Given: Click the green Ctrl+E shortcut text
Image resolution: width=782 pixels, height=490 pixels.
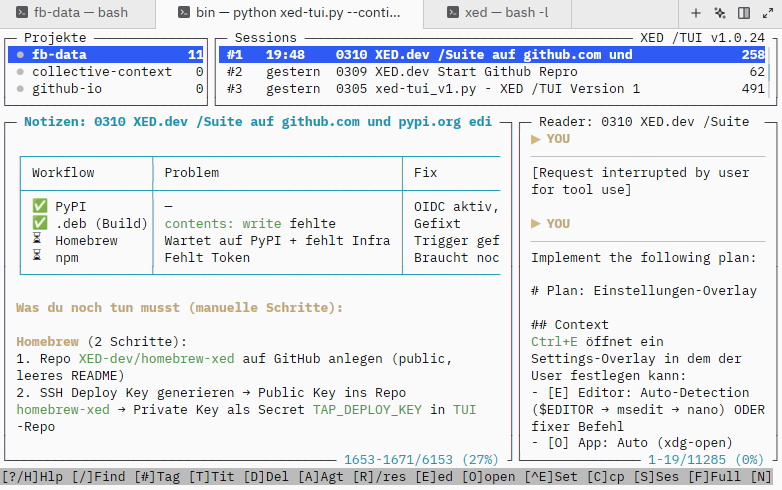Looking at the screenshot, I should [x=554, y=341].
